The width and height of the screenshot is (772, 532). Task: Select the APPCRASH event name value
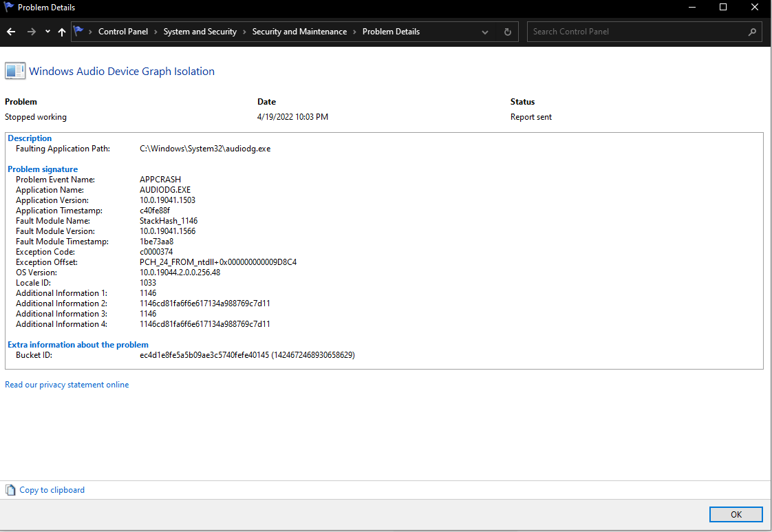coord(160,180)
